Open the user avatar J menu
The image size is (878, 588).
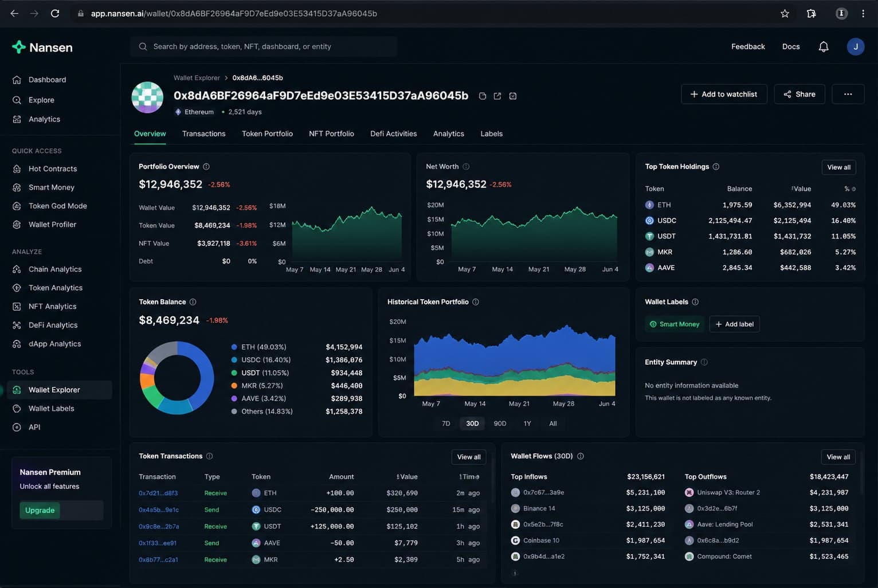pyautogui.click(x=856, y=46)
